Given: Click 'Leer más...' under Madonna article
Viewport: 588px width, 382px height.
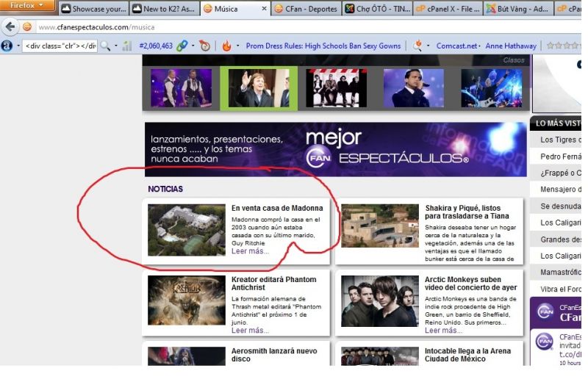Looking at the screenshot, I should (x=250, y=251).
